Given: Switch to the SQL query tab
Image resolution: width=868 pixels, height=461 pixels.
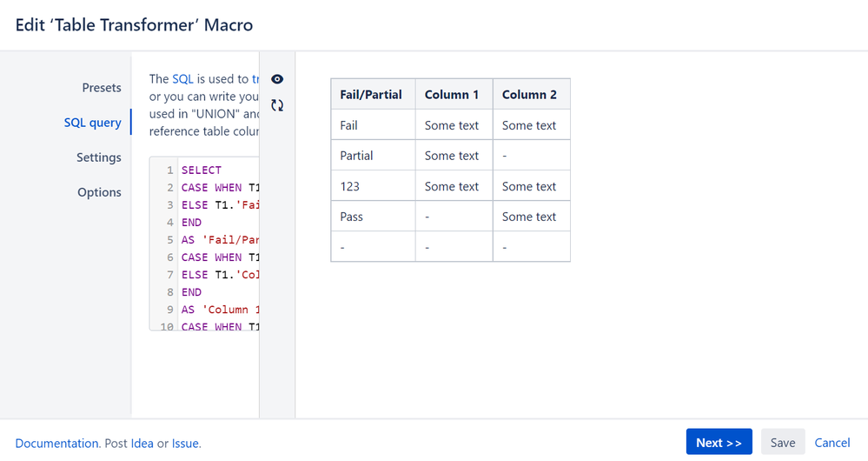Looking at the screenshot, I should (92, 123).
